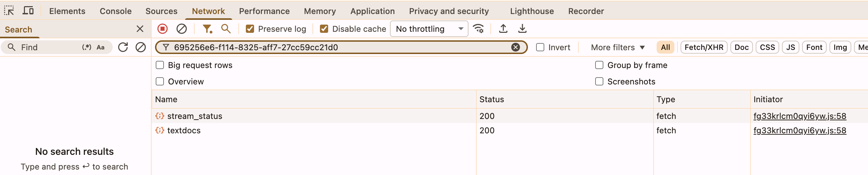Viewport: 868px width, 175px height.
Task: Toggle the network filter funnel icon
Action: point(207,29)
